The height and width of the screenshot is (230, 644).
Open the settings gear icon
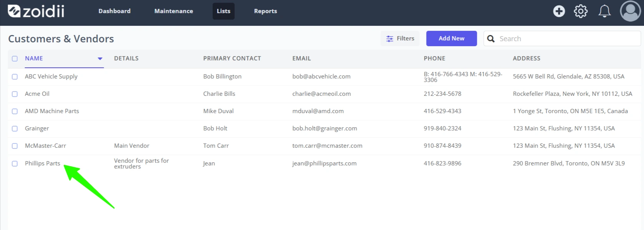click(x=581, y=11)
